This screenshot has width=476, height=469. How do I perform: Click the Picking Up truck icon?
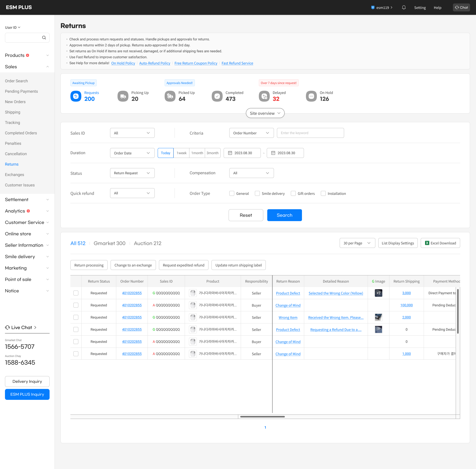[123, 96]
